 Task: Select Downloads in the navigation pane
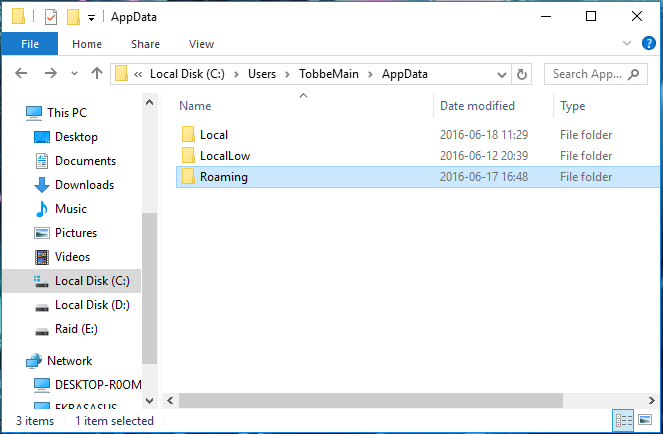click(x=84, y=185)
